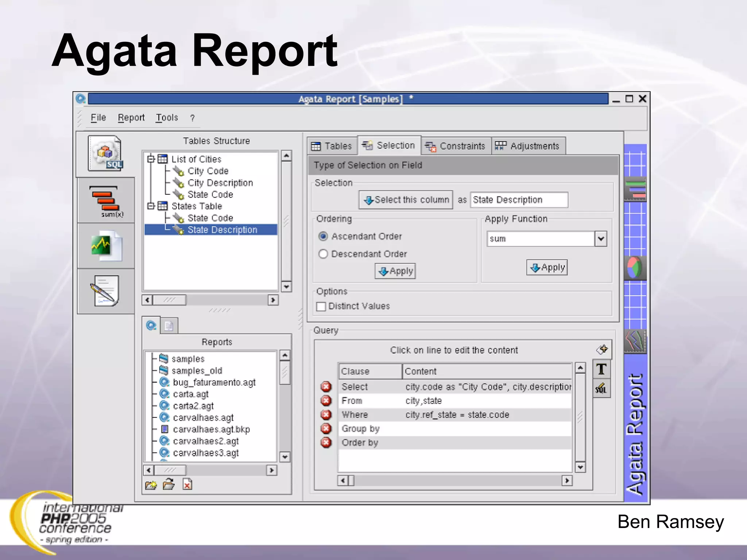747x560 pixels.
Task: Click Query table scroll up arrow
Action: tap(580, 367)
